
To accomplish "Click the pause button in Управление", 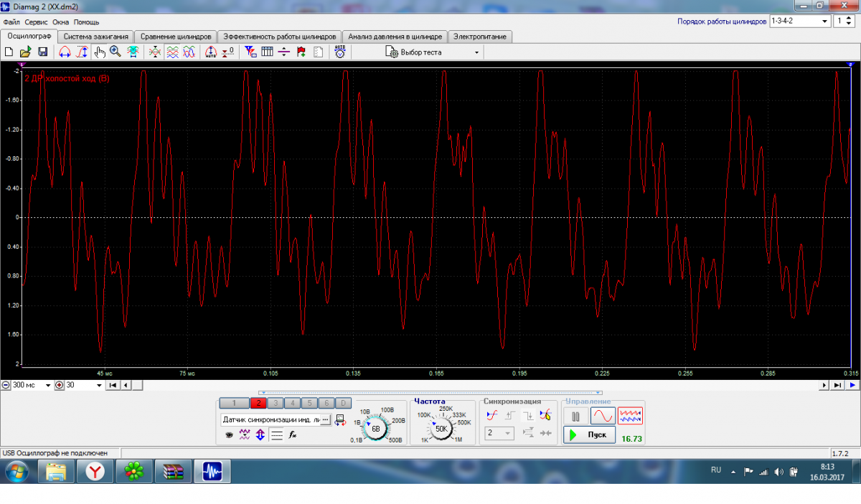I will click(x=575, y=416).
